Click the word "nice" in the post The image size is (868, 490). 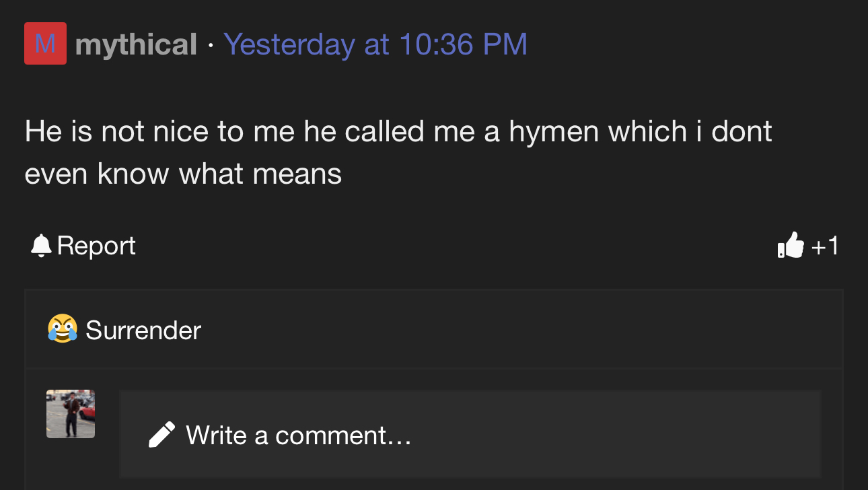180,131
